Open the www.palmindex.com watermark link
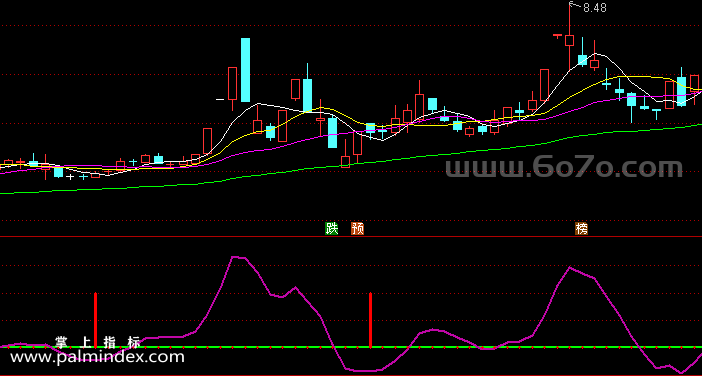 97,357
